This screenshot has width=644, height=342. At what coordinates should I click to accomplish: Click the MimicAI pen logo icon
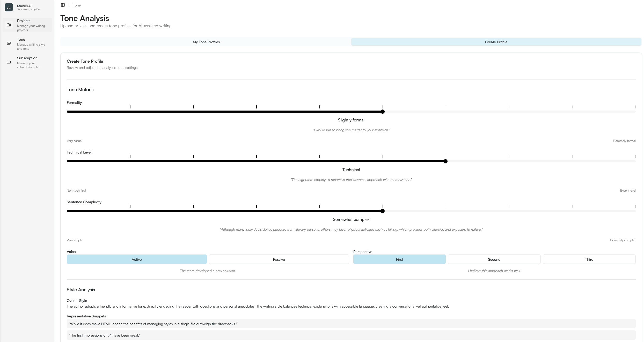[x=9, y=7]
